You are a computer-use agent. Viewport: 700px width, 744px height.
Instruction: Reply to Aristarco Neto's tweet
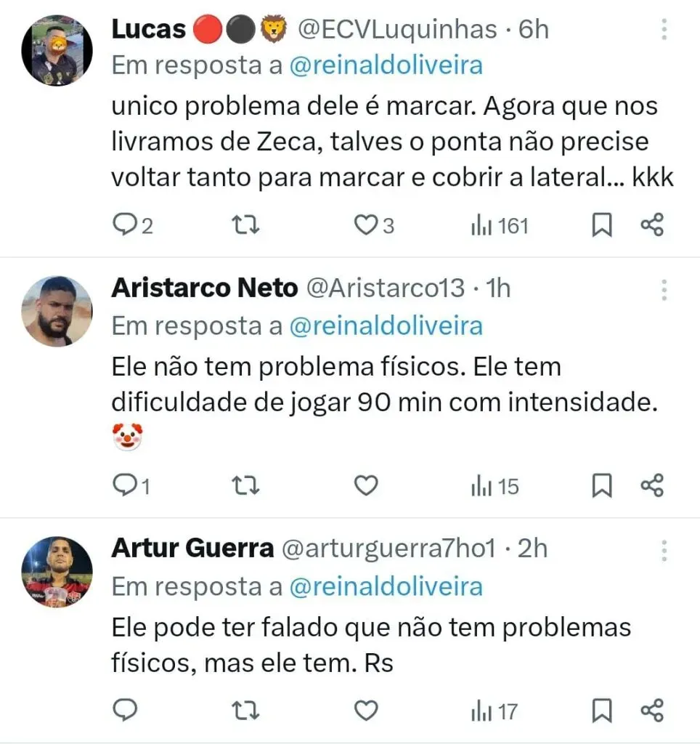pos(126,485)
